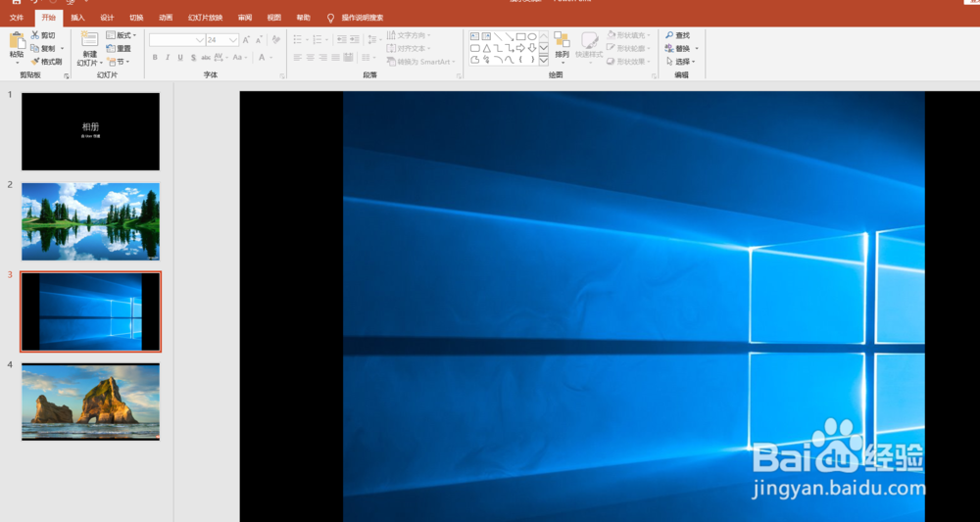
Task: Select slide 2 forest lake thumbnail
Action: (x=90, y=221)
